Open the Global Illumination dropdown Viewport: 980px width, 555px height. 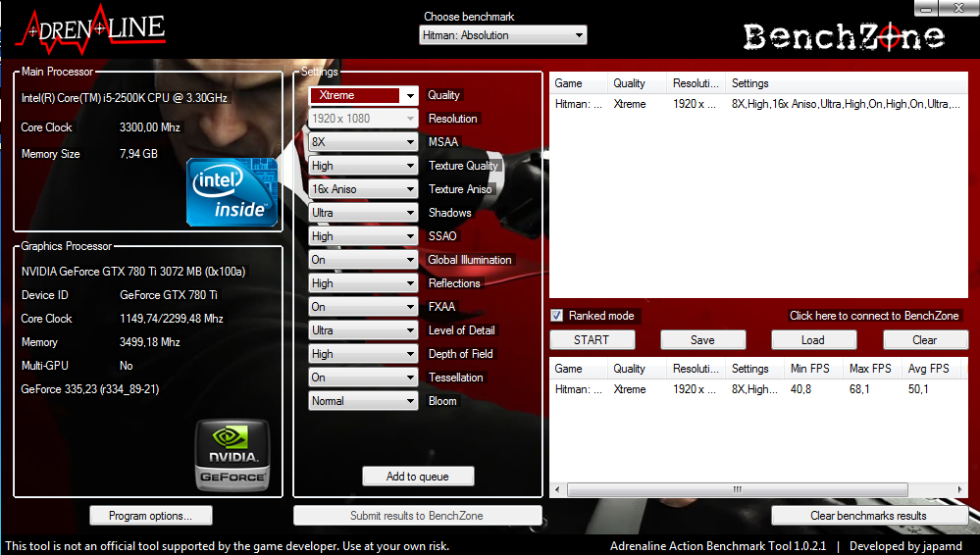[x=363, y=260]
